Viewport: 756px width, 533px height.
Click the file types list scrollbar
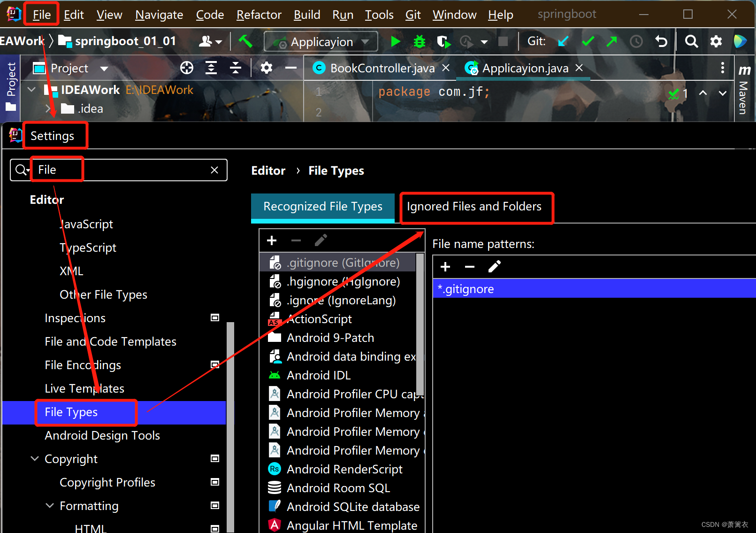(x=420, y=324)
